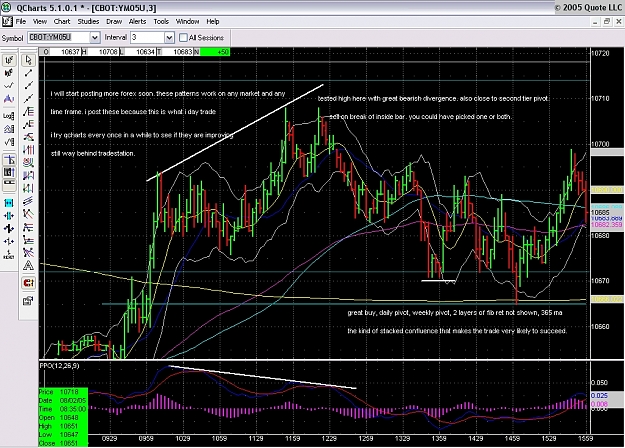The width and height of the screenshot is (625, 448).
Task: Select the bar chart style icon
Action: 9,60
